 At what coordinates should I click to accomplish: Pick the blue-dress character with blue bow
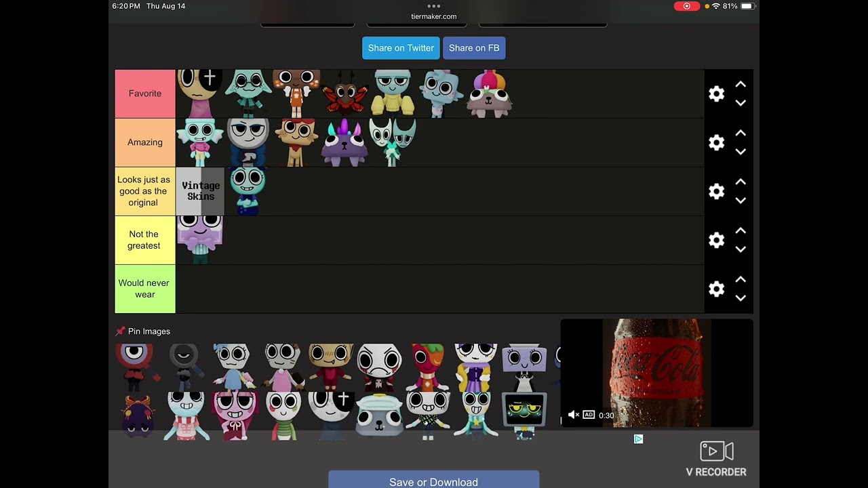233,367
